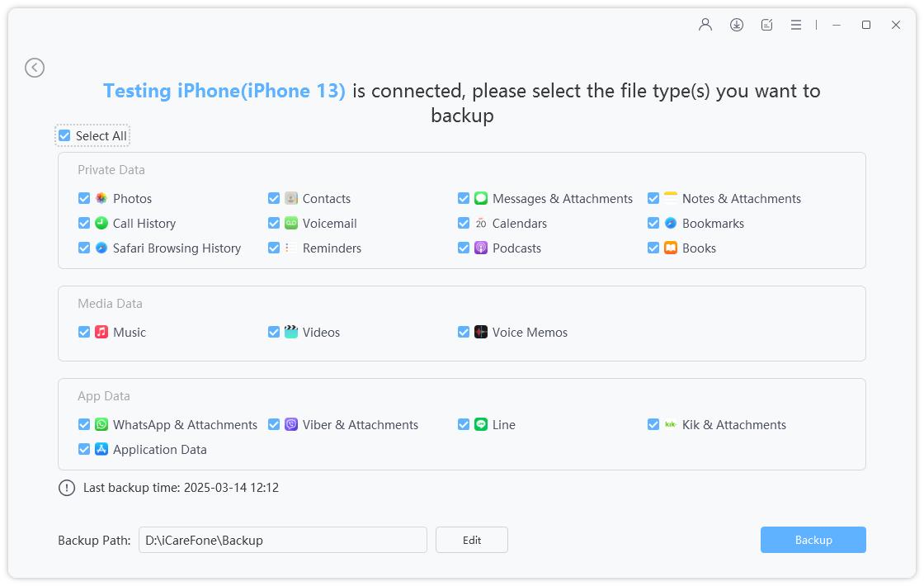Click the Music icon

tap(101, 332)
